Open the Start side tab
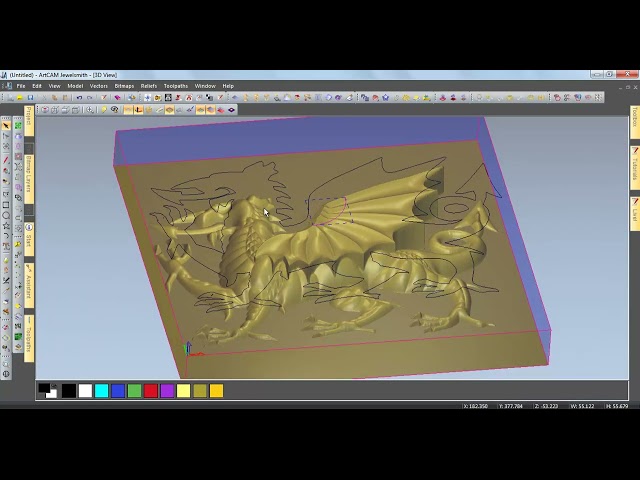Screen dimensions: 640x480 pos(29,238)
